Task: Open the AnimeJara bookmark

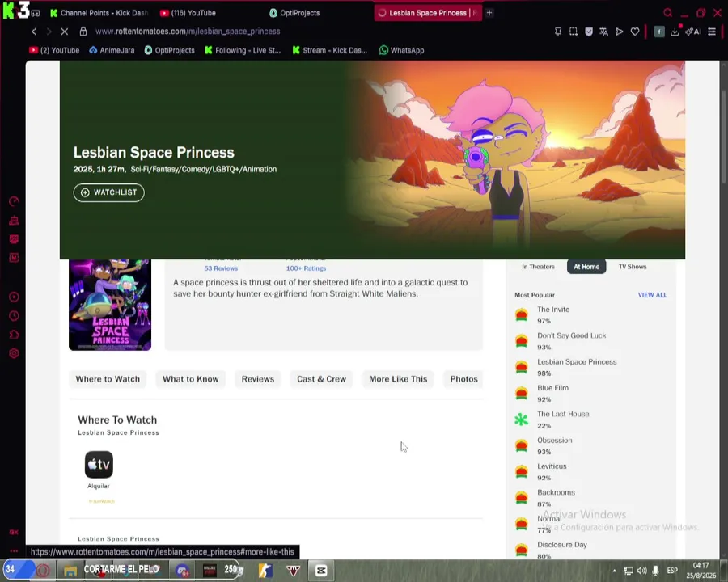Action: coord(112,50)
